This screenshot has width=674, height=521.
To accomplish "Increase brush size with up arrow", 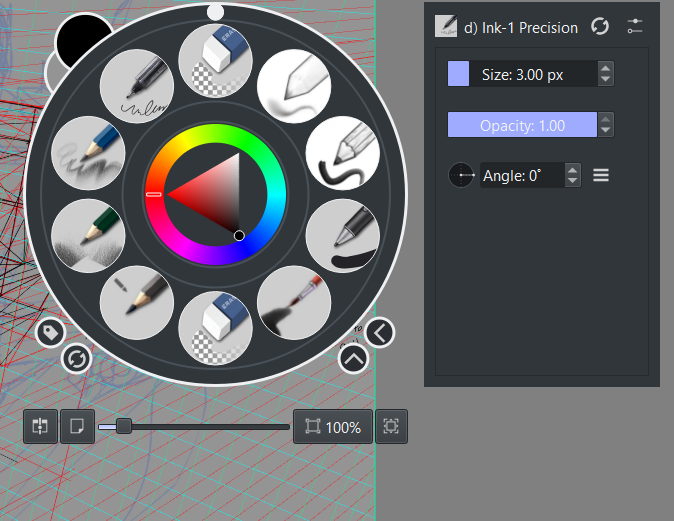I will [x=606, y=68].
